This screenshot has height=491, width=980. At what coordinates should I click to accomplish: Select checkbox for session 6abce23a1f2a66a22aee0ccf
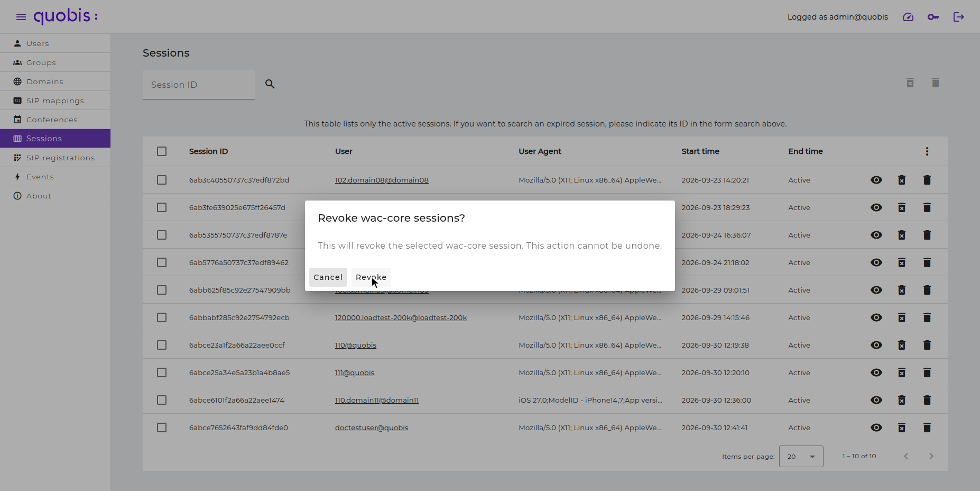[x=162, y=345]
